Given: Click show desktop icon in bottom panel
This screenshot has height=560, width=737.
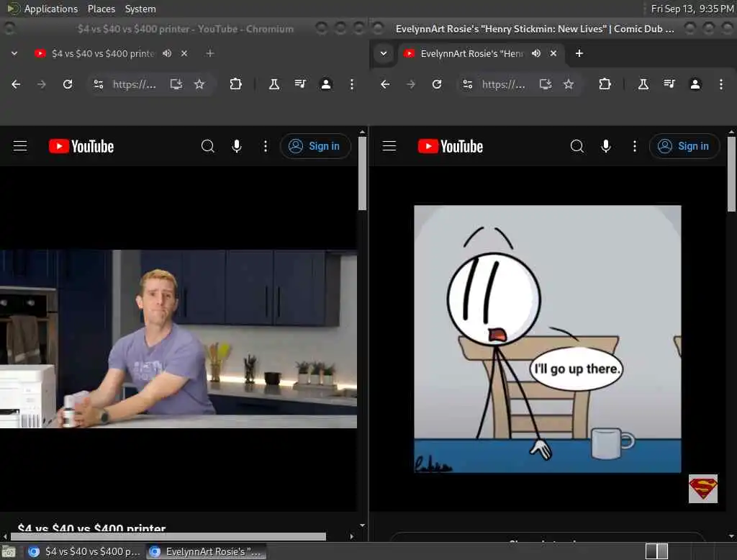Looking at the screenshot, I should coord(9,551).
